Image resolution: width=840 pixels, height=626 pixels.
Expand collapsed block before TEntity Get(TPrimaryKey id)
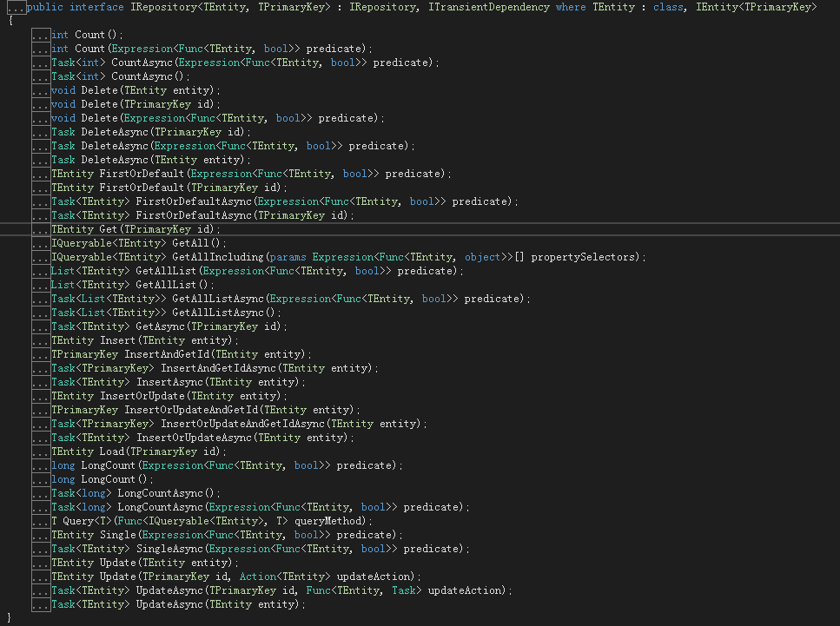(41, 230)
